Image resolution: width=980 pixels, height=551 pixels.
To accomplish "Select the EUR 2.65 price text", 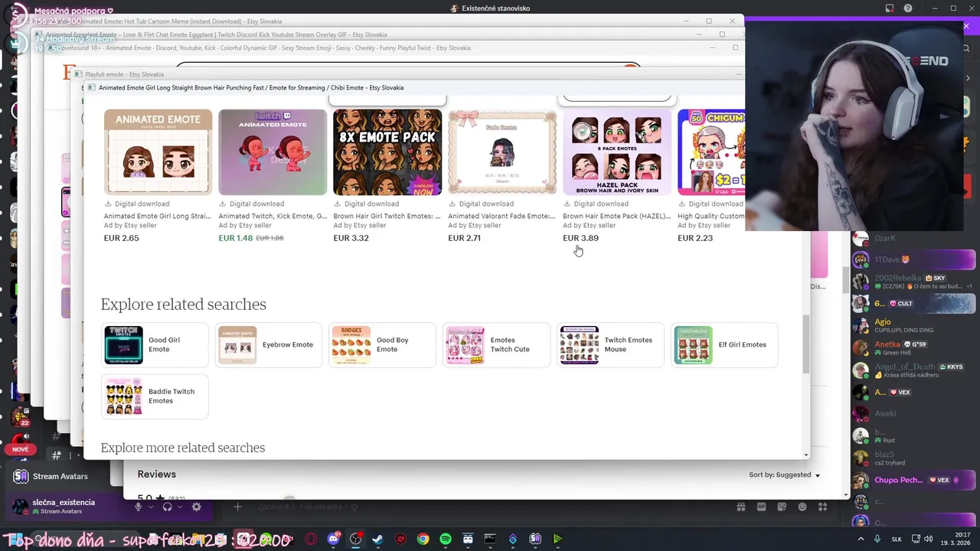I will tap(121, 238).
